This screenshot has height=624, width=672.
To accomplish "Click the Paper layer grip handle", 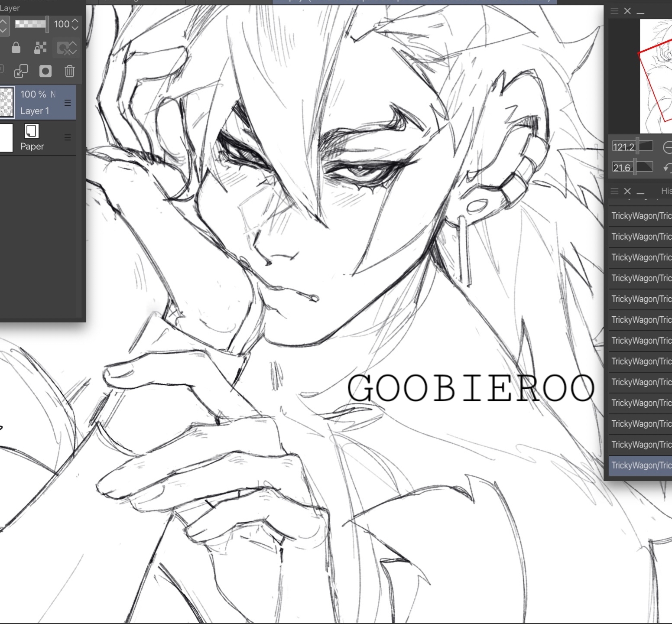I will [x=68, y=138].
